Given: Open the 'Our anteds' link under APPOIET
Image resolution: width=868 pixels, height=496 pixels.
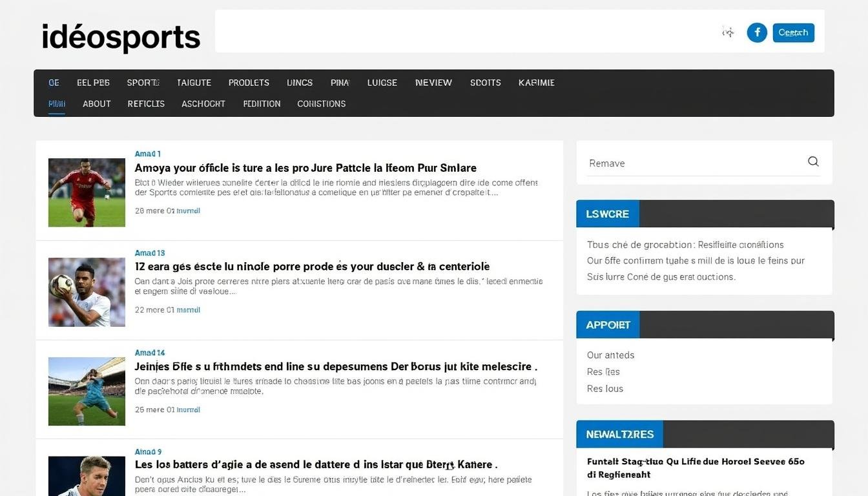Looking at the screenshot, I should click(610, 355).
